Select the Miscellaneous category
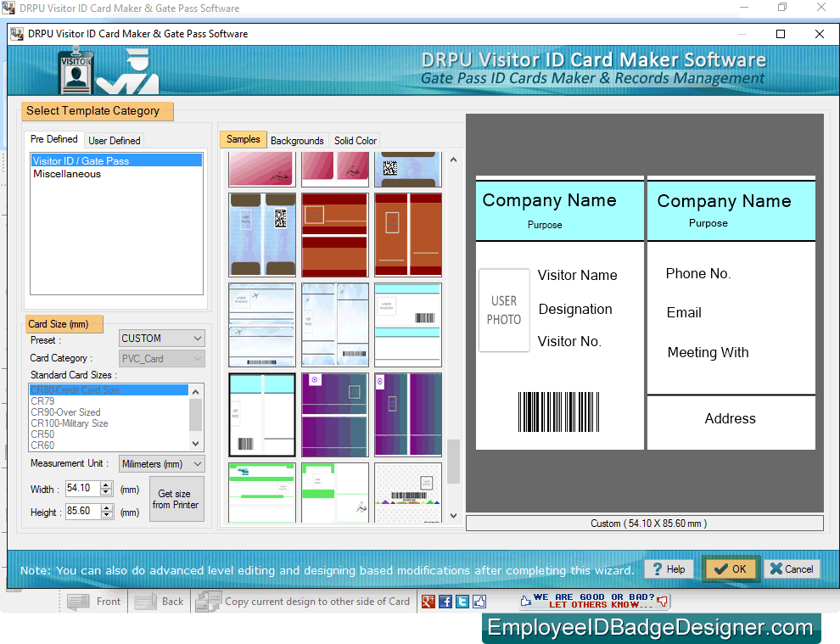The image size is (840, 644). tap(116, 174)
